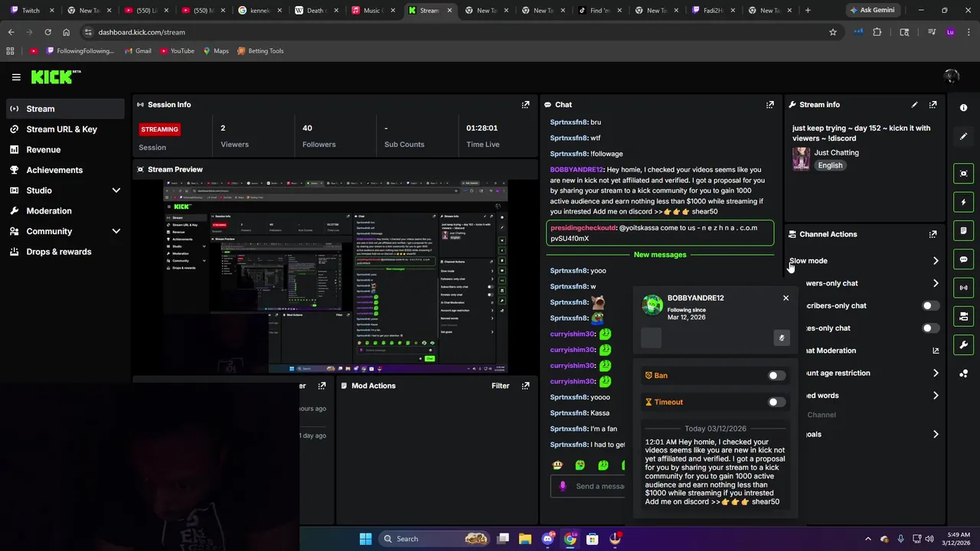Switch to the Twitch browser tab
The width and height of the screenshot is (980, 551).
[31, 10]
